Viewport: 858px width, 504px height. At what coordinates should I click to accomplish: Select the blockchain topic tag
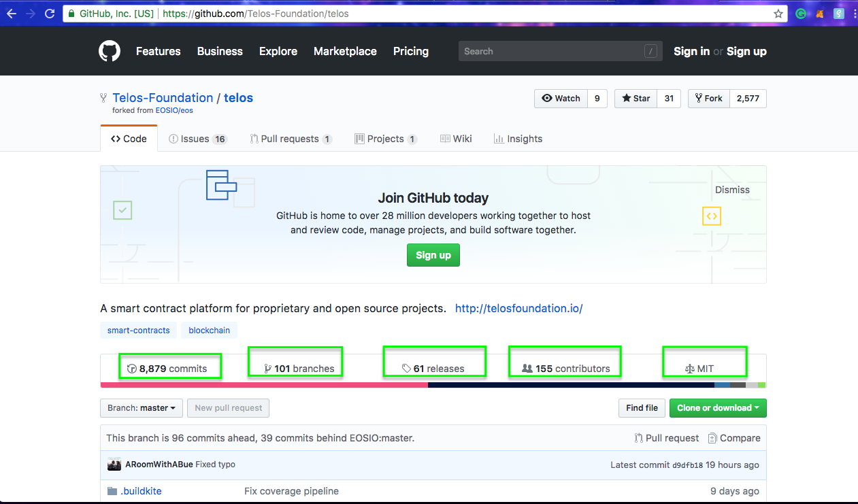click(209, 331)
